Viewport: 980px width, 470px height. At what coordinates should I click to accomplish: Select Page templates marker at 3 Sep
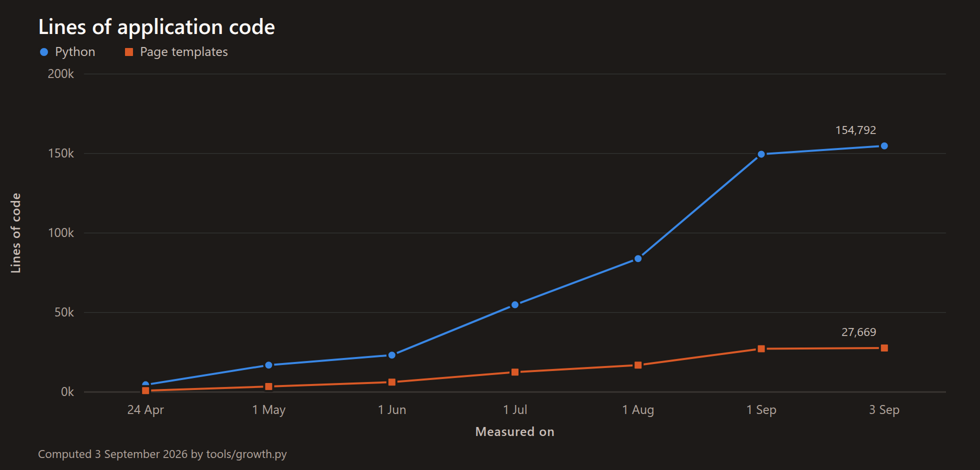pos(884,348)
